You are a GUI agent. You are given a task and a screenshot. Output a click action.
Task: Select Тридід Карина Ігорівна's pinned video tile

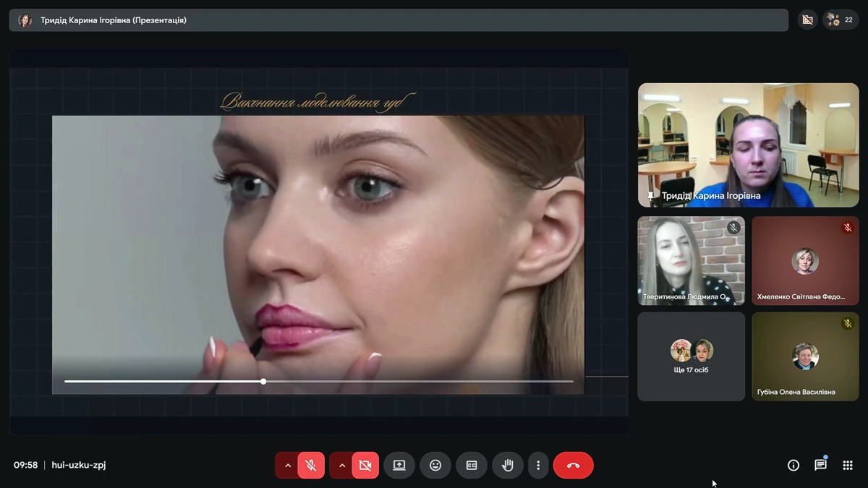point(748,145)
